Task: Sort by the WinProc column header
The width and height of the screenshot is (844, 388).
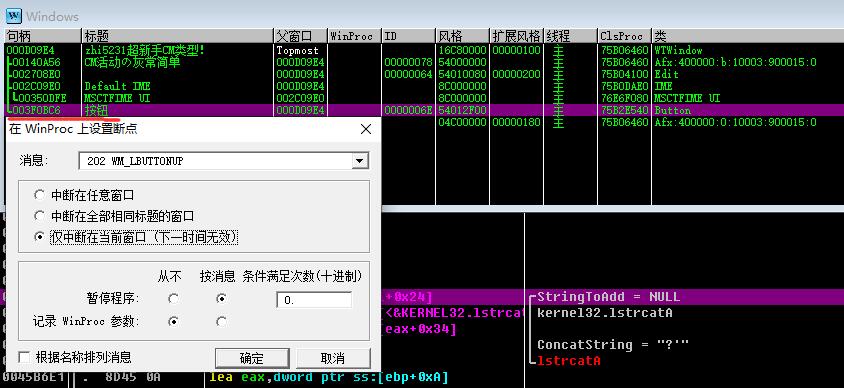Action: point(355,36)
